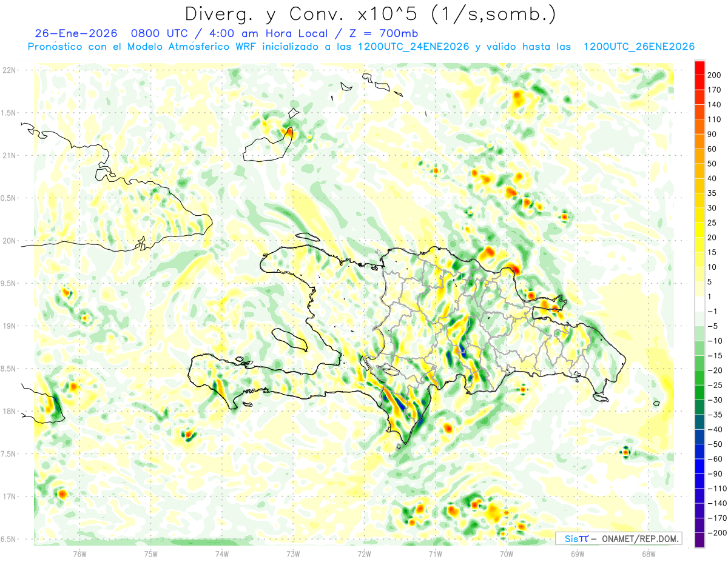Click the '73W' longitude label
The image size is (728, 562).
(x=292, y=553)
